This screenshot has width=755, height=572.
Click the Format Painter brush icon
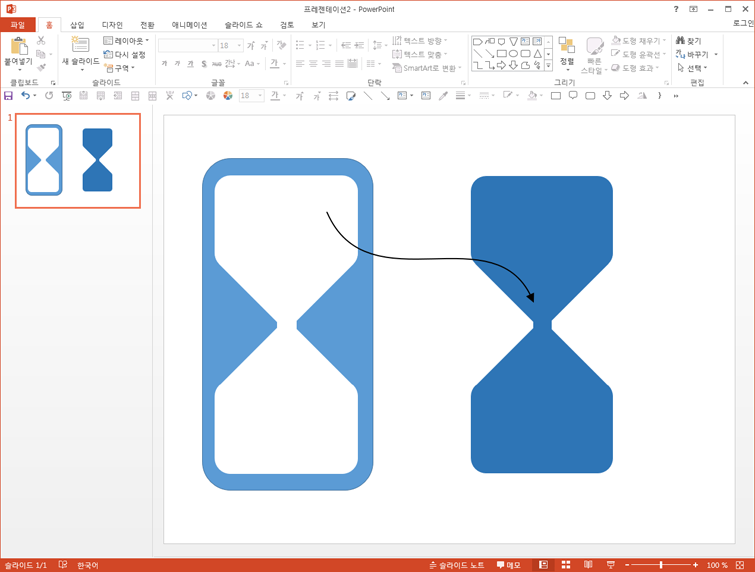pyautogui.click(x=41, y=67)
